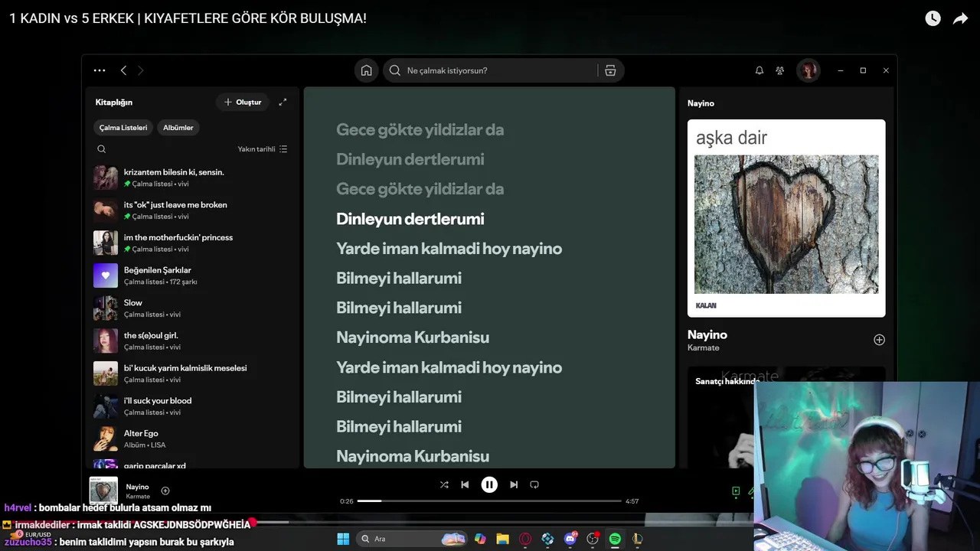Skip to previous track
Image resolution: width=980 pixels, height=551 pixels.
coord(465,484)
